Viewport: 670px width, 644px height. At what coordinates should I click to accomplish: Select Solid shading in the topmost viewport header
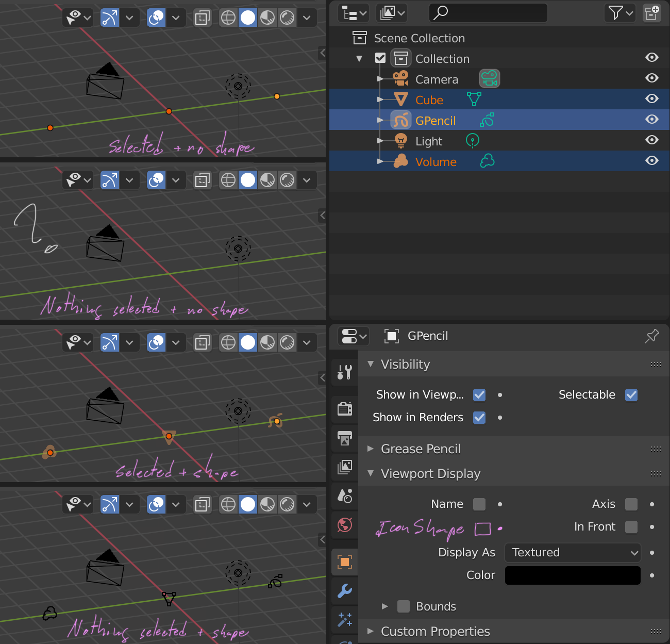[x=248, y=18]
